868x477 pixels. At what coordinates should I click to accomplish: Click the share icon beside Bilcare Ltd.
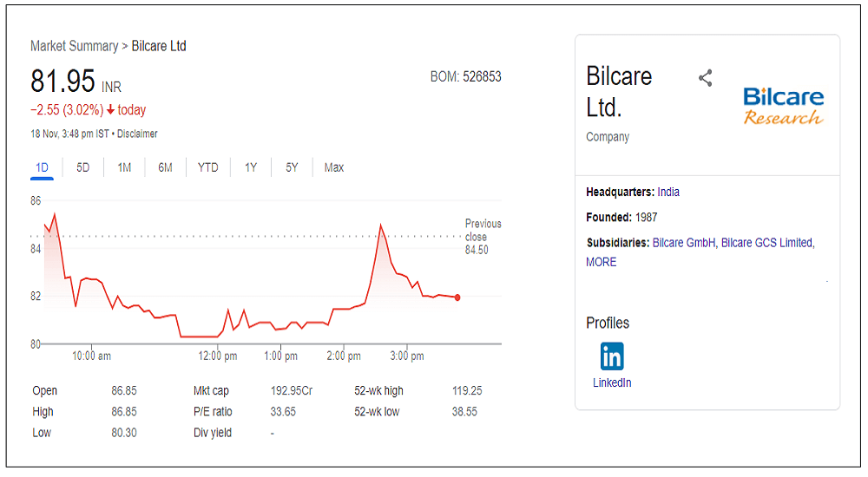pyautogui.click(x=705, y=78)
